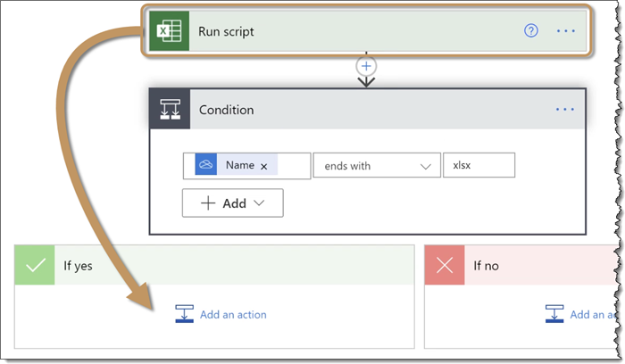
Task: Click the xlsx value input field
Action: pyautogui.click(x=479, y=166)
